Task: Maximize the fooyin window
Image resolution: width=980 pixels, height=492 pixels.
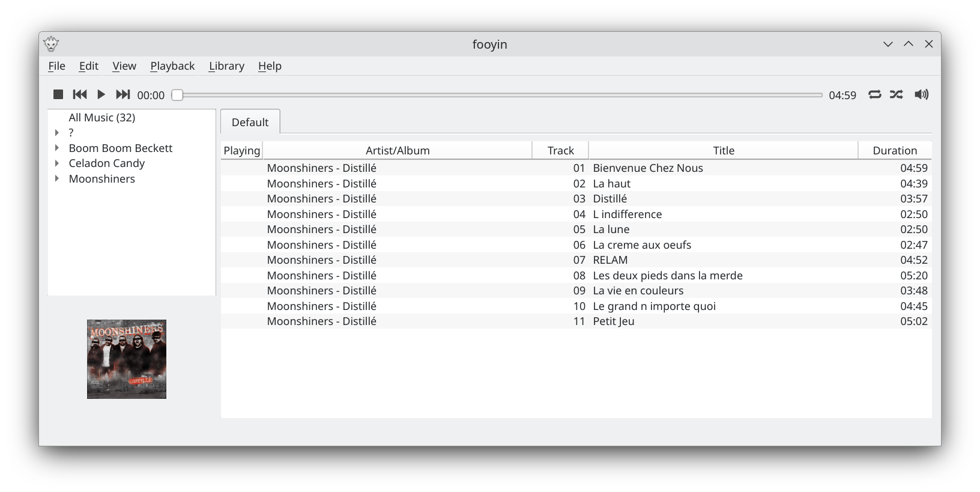Action: 909,44
